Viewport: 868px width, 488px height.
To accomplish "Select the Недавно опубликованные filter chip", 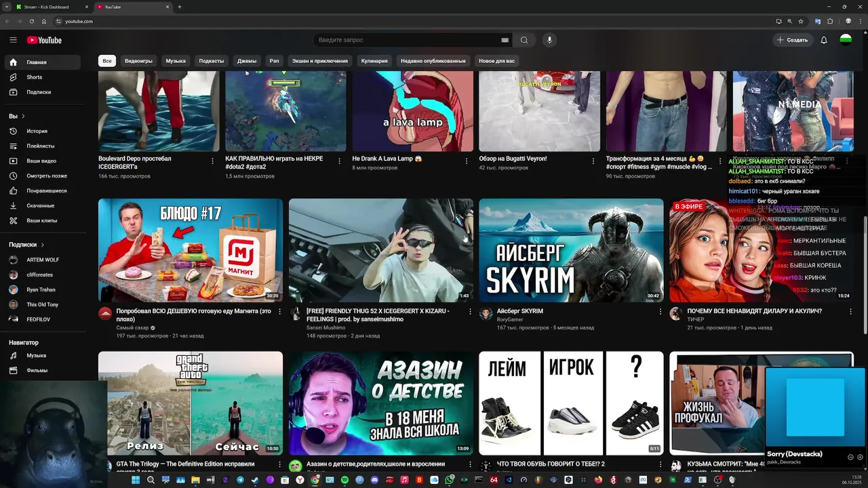I will tap(433, 61).
